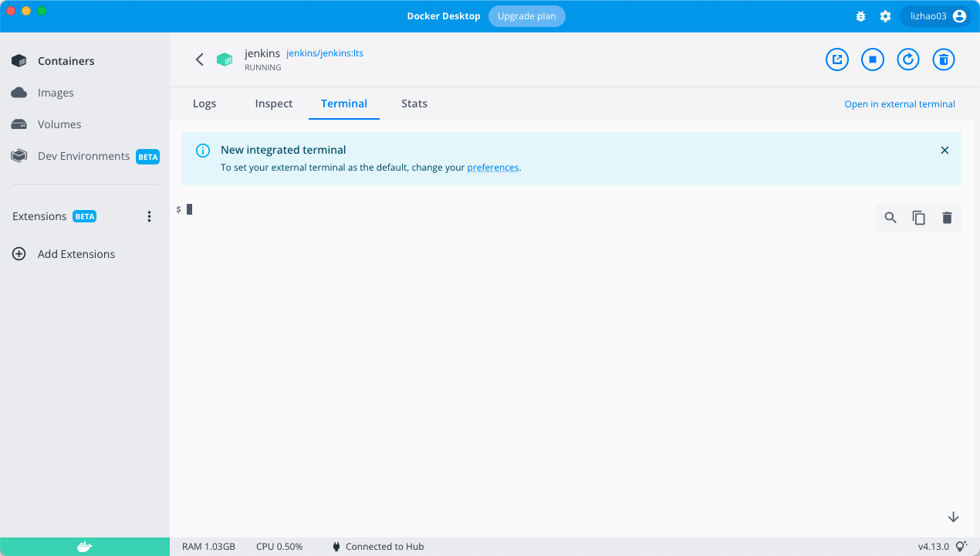Open the bug troubleshoot icon

(861, 16)
